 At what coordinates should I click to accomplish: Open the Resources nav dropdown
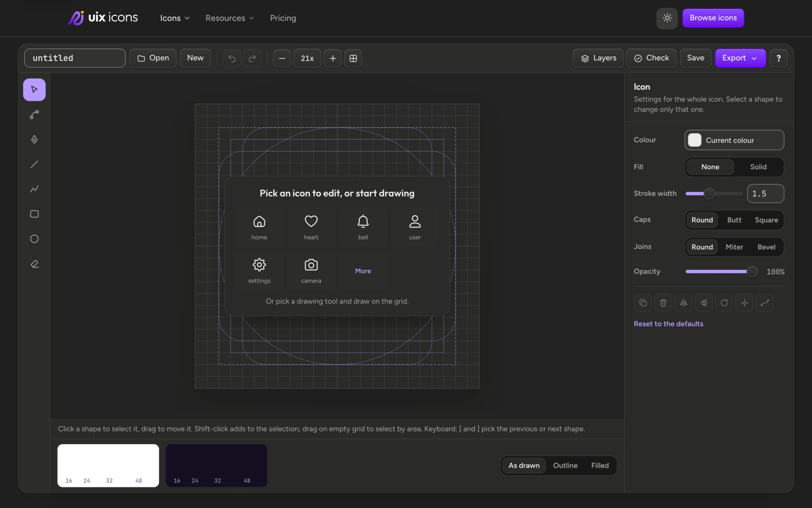coord(230,18)
